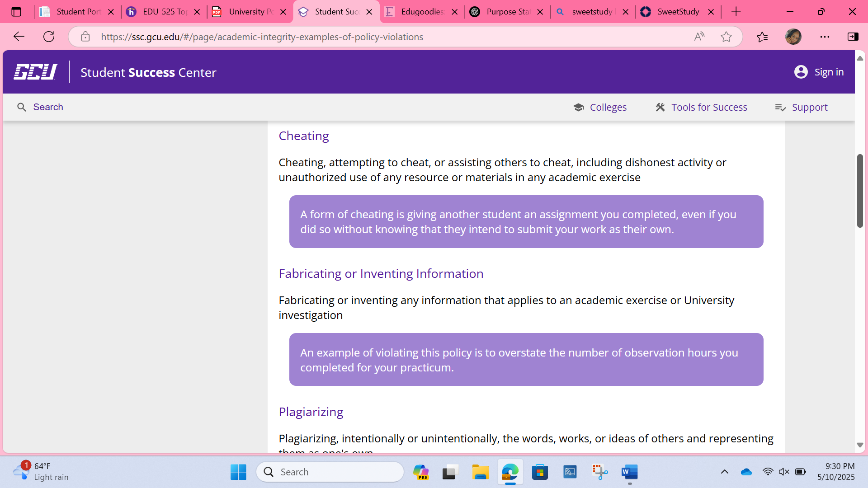Click the battery status icon
The width and height of the screenshot is (868, 488).
(800, 472)
